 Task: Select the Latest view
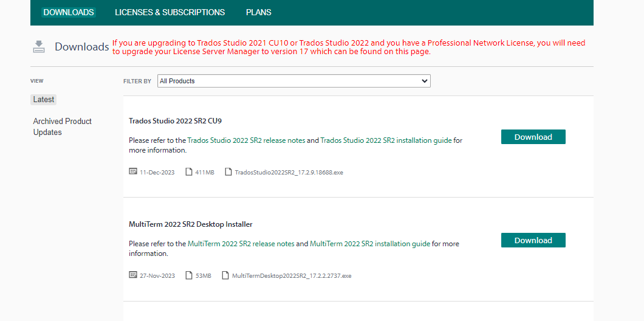click(x=44, y=100)
